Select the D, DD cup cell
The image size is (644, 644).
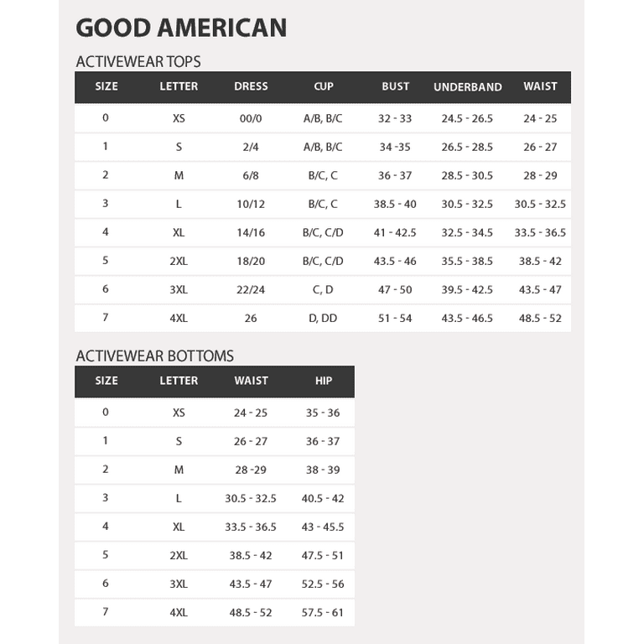[323, 318]
